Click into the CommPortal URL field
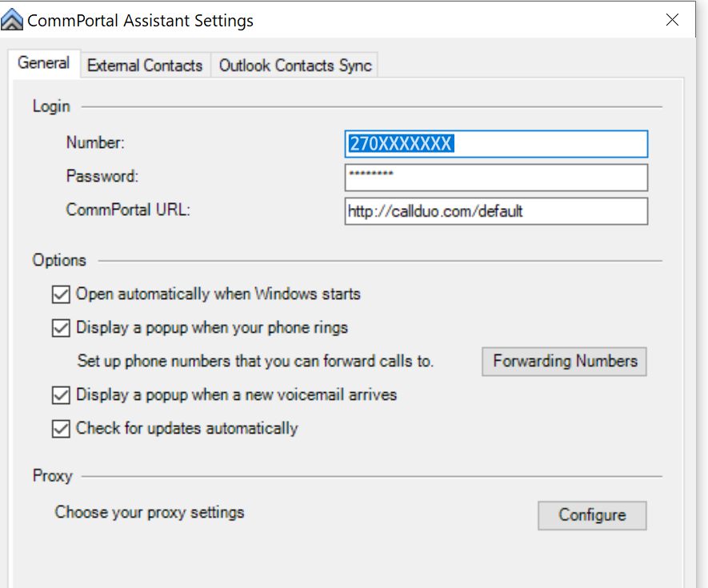 pos(496,211)
